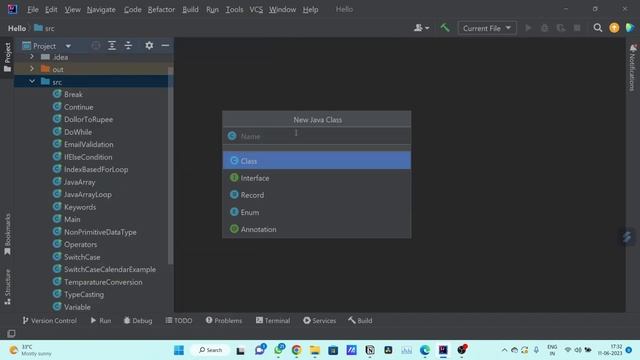
Task: Open the Run tool window at bottom
Action: [101, 321]
